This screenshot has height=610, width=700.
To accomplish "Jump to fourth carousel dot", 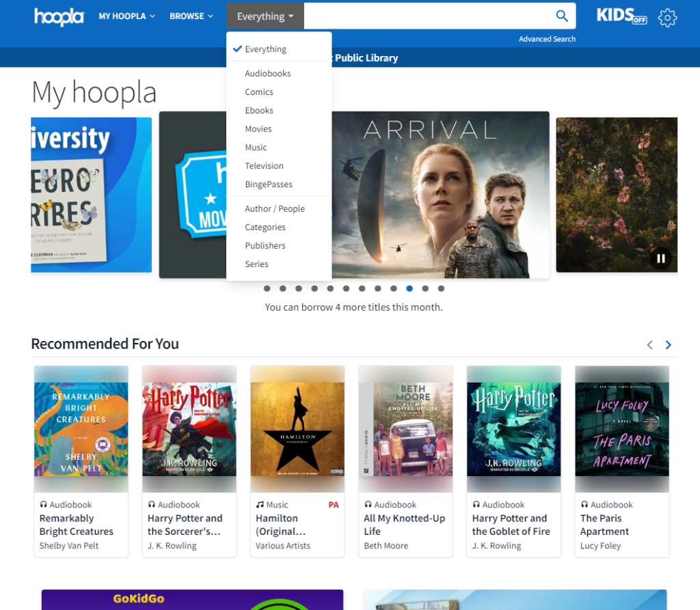I will pyautogui.click(x=314, y=289).
